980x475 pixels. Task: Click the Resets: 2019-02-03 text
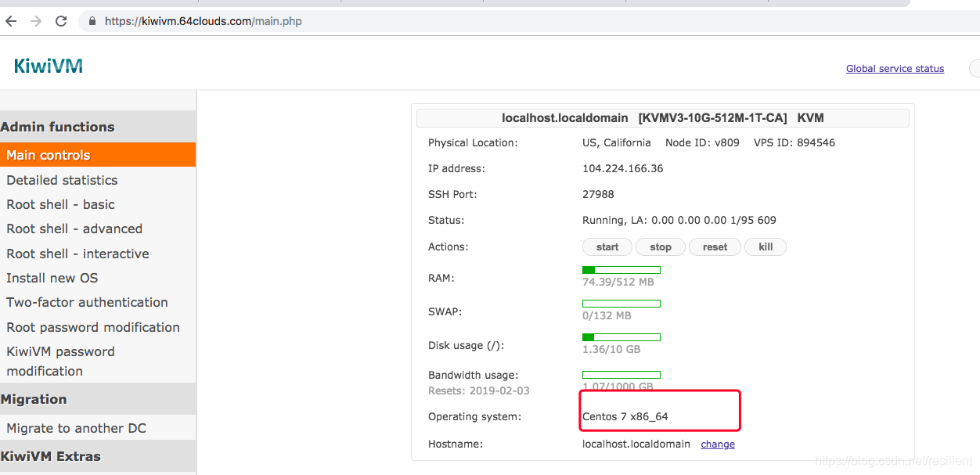tap(478, 390)
